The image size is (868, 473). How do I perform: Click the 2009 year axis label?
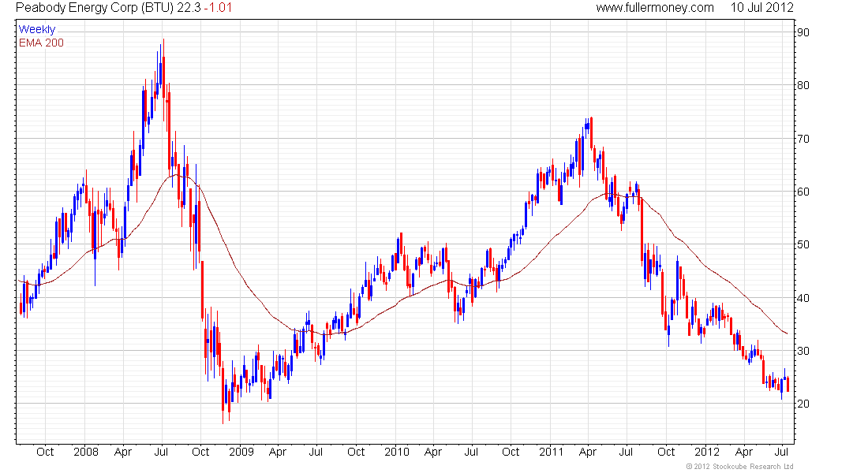coord(241,452)
